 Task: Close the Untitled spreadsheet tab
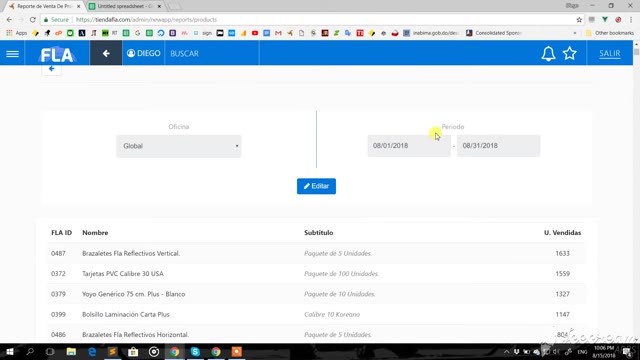click(159, 6)
